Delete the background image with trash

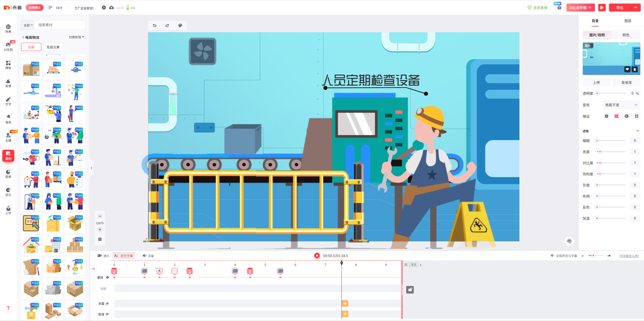pyautogui.click(x=635, y=69)
